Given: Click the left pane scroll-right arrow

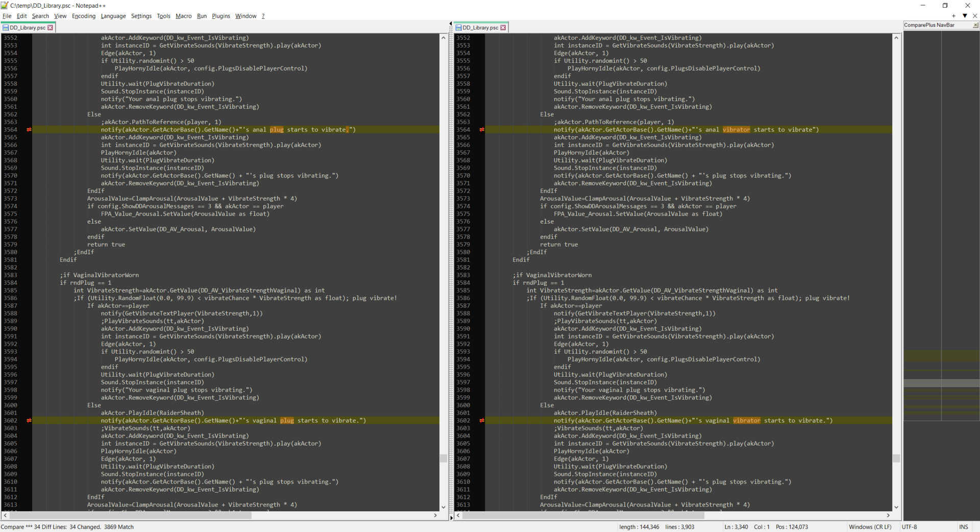Looking at the screenshot, I should pyautogui.click(x=435, y=516).
